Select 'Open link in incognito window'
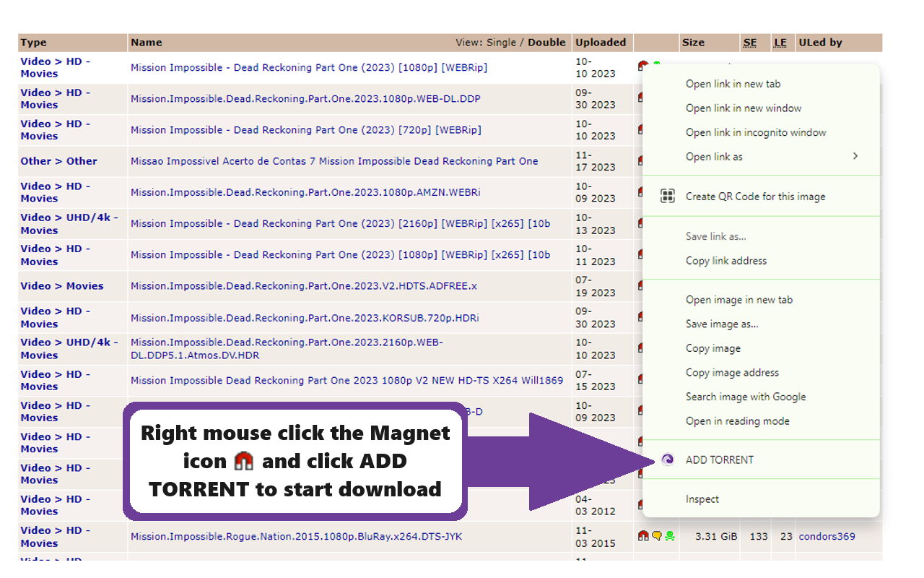Image resolution: width=924 pixels, height=578 pixels. 762,132
